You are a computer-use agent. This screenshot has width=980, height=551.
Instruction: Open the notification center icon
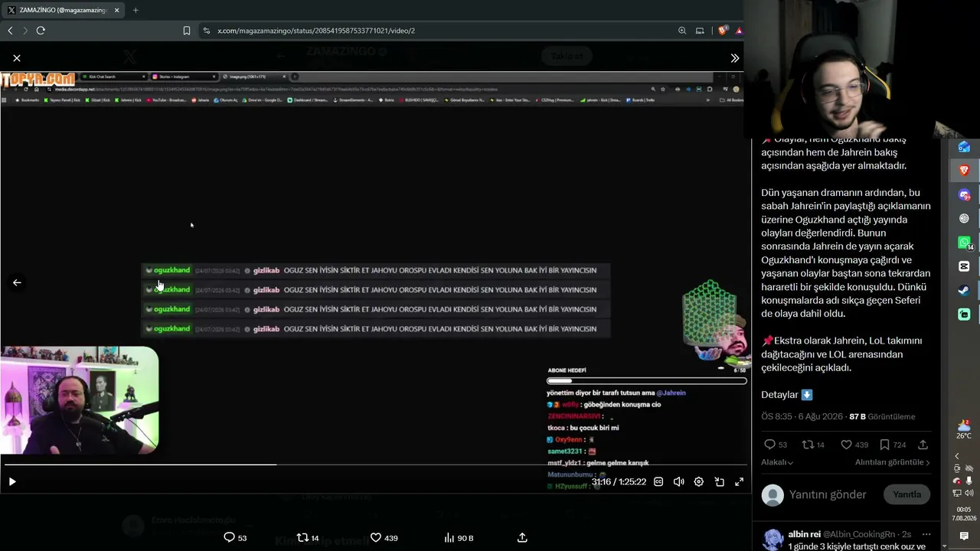point(964,536)
